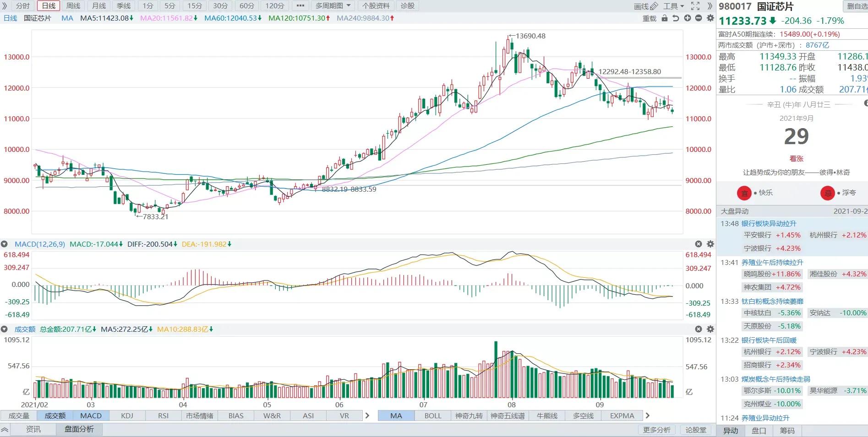
Task: Switch to 分时 intraday view
Action: (23, 6)
